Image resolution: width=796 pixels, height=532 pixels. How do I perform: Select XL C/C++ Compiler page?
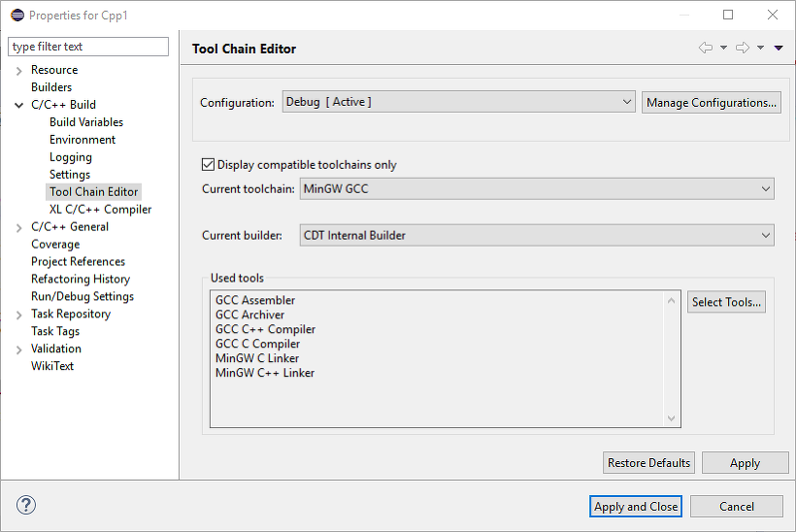[x=101, y=210]
